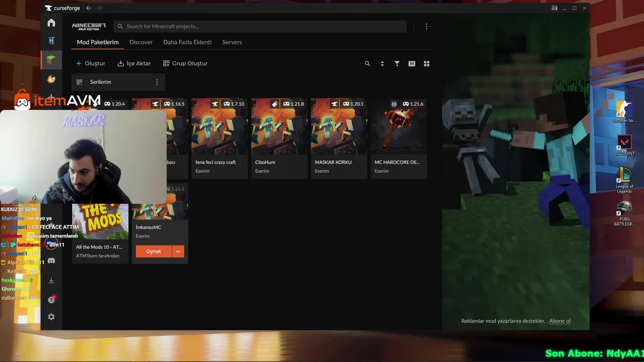Click the Grup Oluştur button
This screenshot has height=362, width=644.
[x=186, y=63]
